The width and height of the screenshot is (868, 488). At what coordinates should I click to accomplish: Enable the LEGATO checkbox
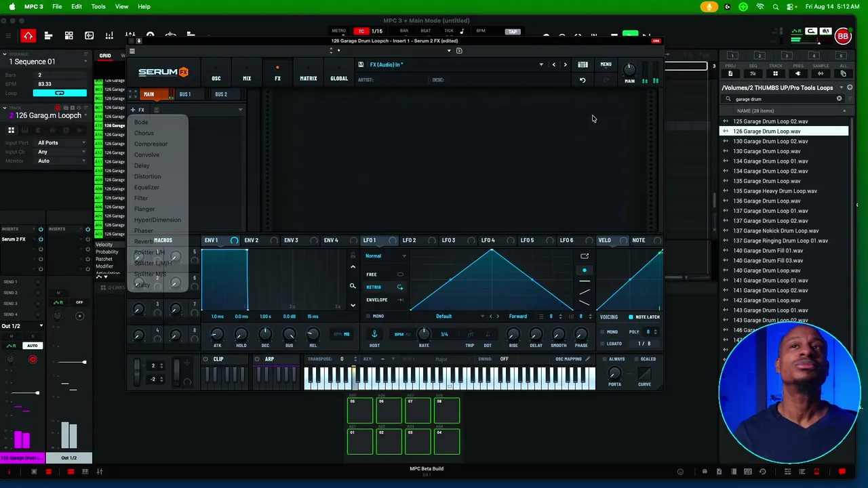click(603, 344)
